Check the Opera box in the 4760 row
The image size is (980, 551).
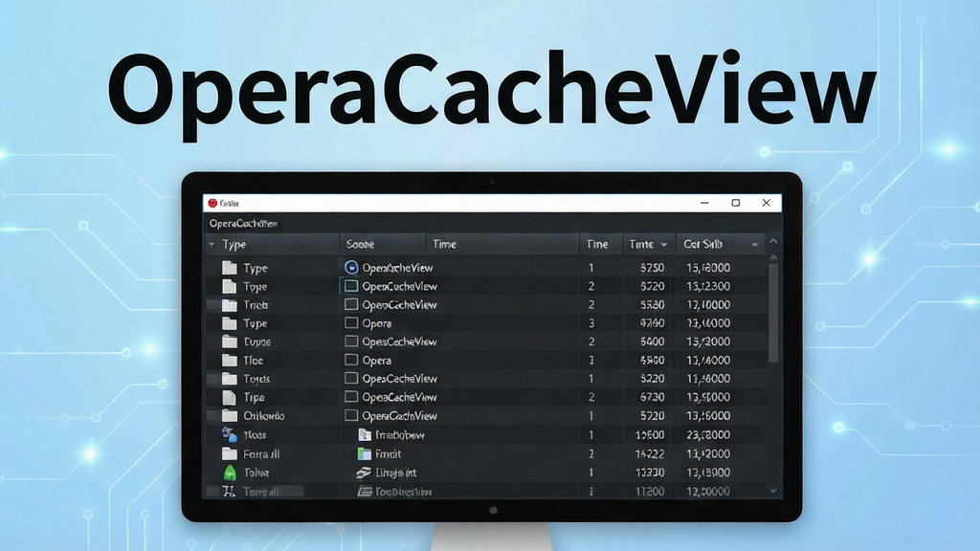[x=351, y=323]
